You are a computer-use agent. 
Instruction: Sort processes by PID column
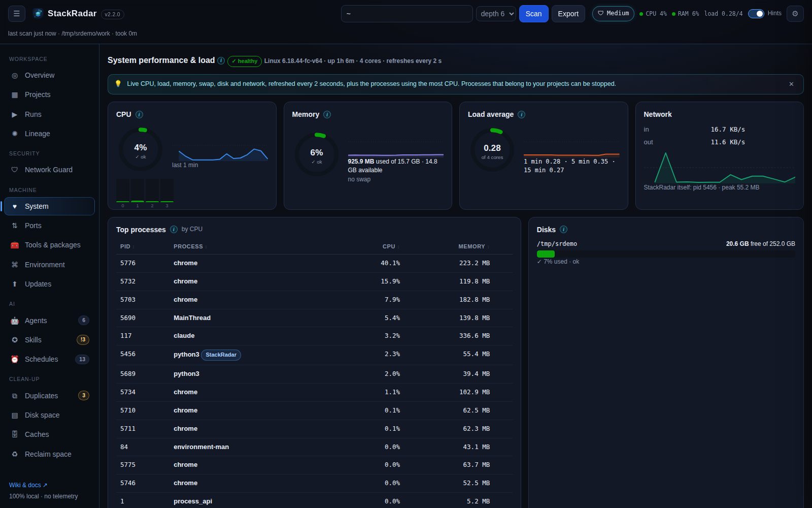click(127, 246)
